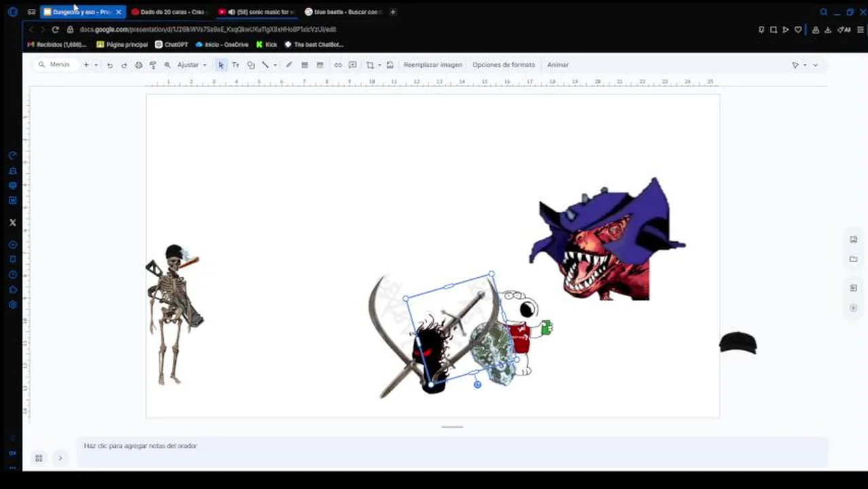
Task: Click speaker notes field Haz clic para agregar
Action: coord(452,446)
